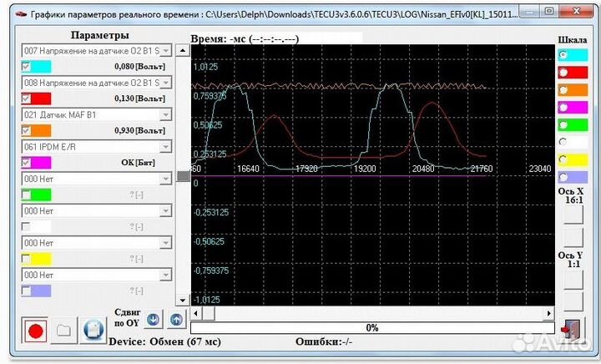Screen dimensions: 601x364
Task: Click the red record button
Action: [35, 331]
